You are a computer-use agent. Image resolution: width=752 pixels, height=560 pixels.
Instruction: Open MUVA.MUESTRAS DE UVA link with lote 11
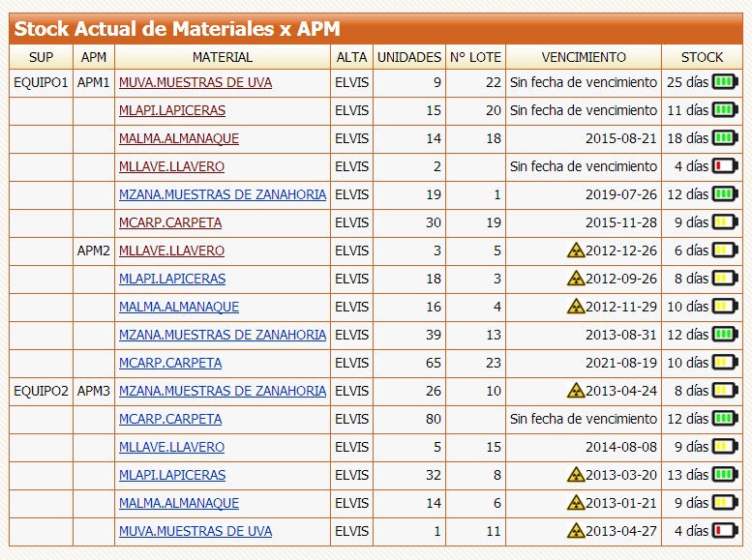(196, 531)
